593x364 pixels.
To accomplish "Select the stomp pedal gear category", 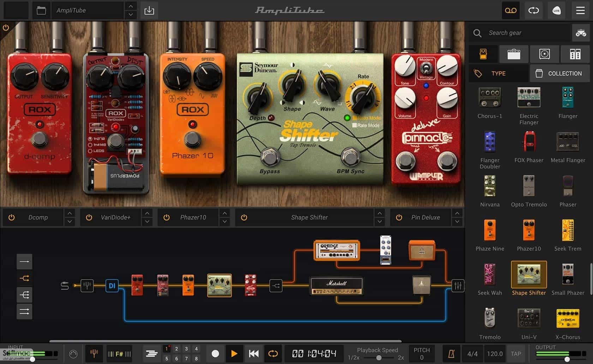I will 483,54.
